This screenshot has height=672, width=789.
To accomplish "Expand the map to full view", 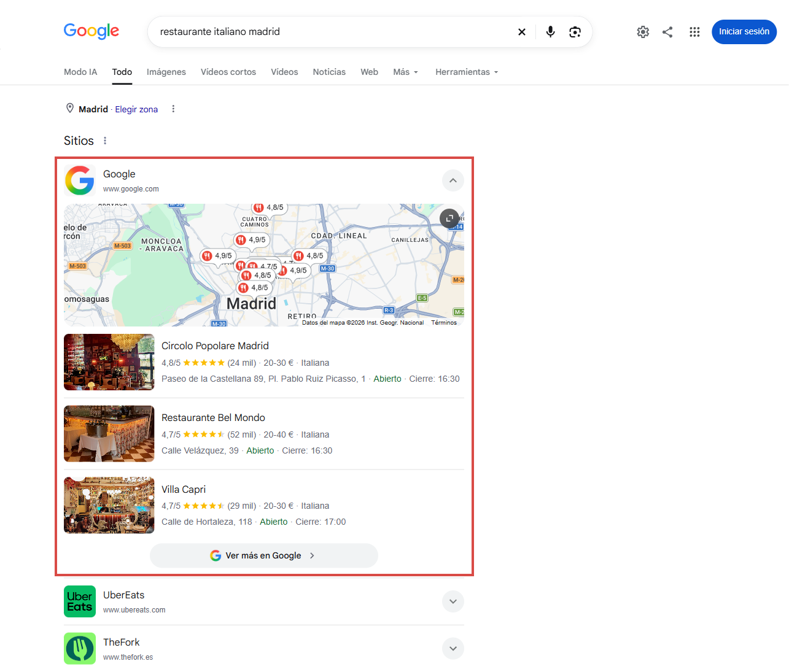I will (x=449, y=218).
